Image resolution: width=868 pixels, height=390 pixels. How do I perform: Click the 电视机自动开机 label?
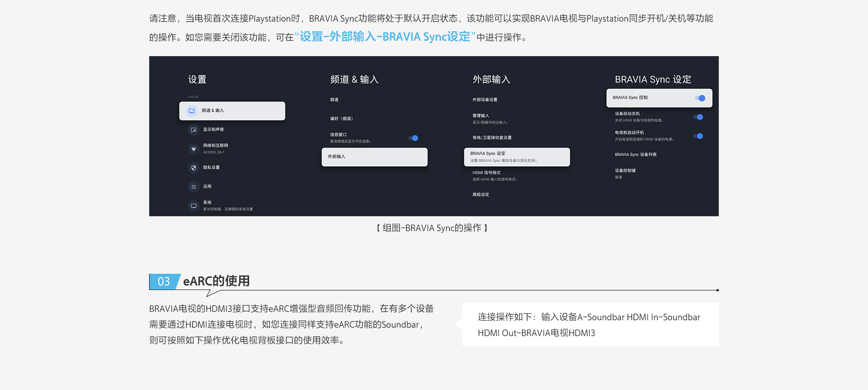[x=629, y=133]
